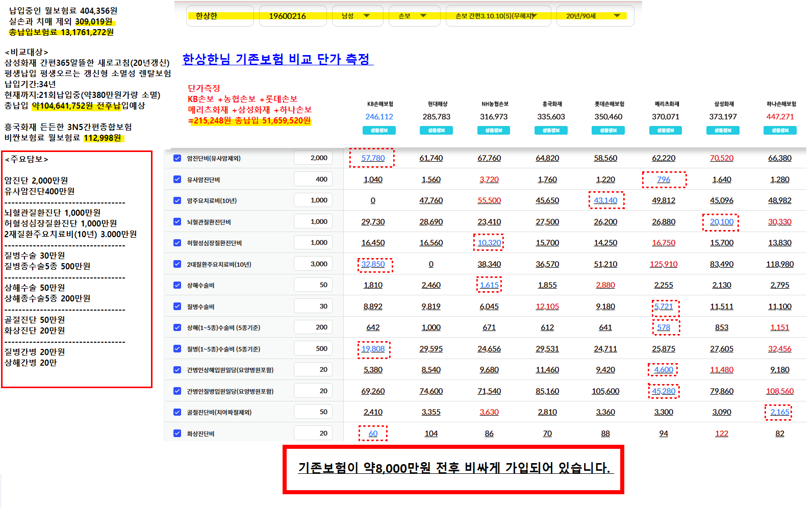
Task: Open 상품정보 for 롯데손해보험
Action: 608,131
